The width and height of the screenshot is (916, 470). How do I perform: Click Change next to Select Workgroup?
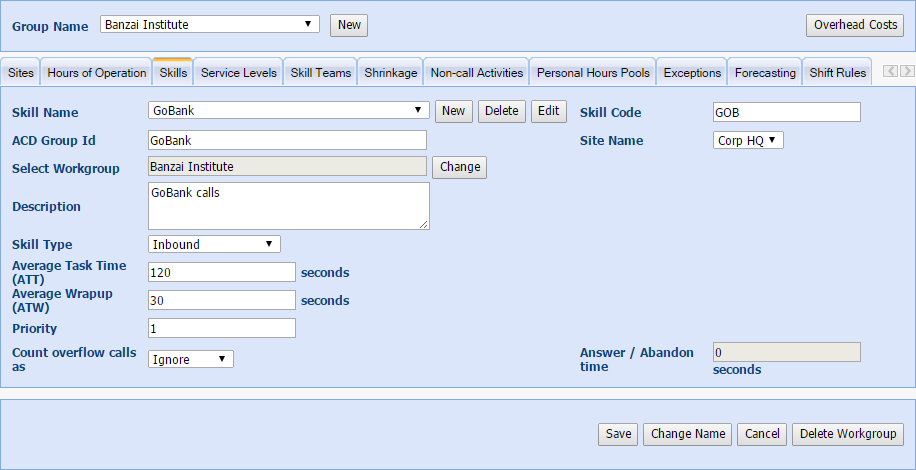[x=460, y=167]
